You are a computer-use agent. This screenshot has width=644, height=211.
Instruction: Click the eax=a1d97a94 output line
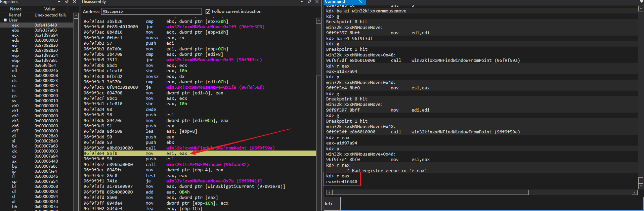[x=342, y=143]
